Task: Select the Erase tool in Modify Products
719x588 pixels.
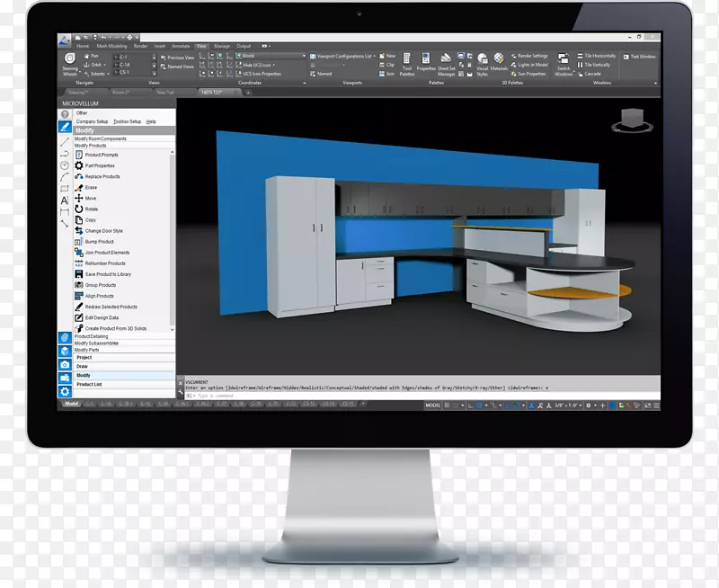Action: [x=90, y=187]
